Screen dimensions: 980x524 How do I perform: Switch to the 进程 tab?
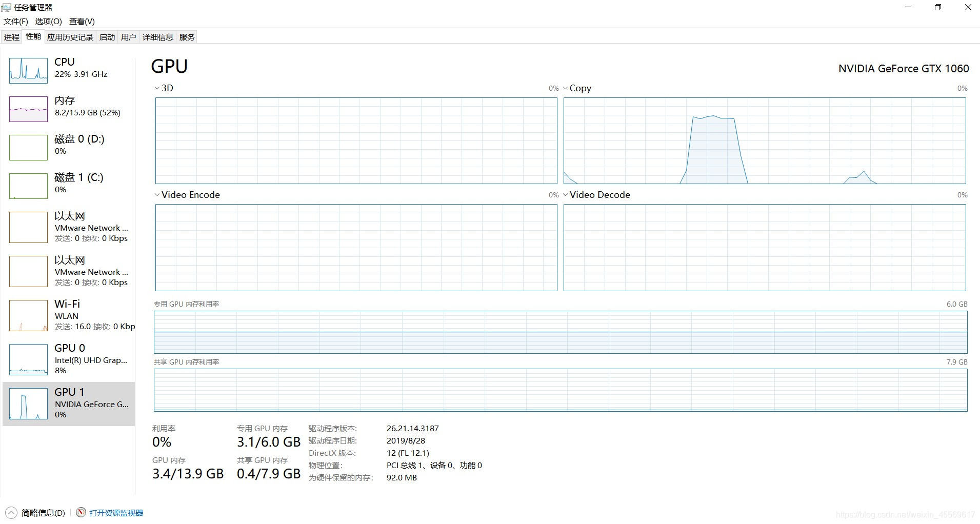click(x=12, y=37)
